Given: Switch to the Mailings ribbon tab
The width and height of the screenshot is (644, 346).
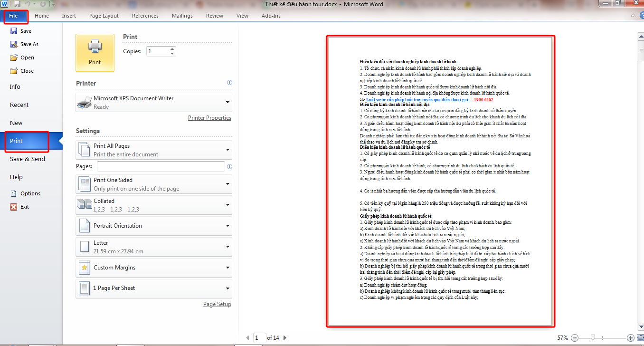Looking at the screenshot, I should coord(182,15).
